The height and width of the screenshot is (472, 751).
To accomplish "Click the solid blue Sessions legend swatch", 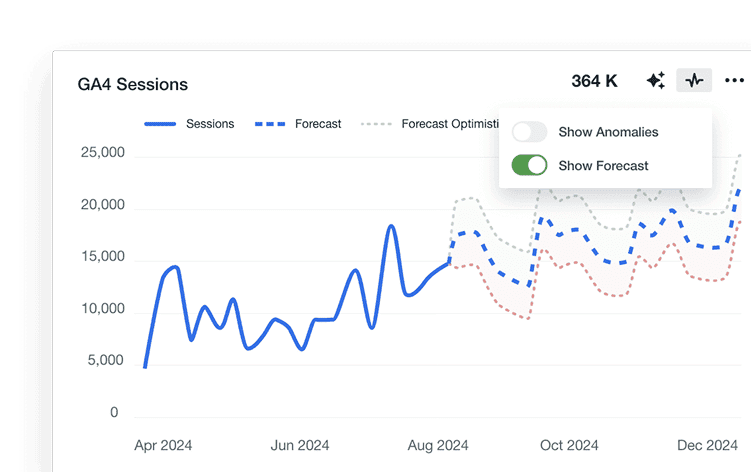I will pos(160,124).
